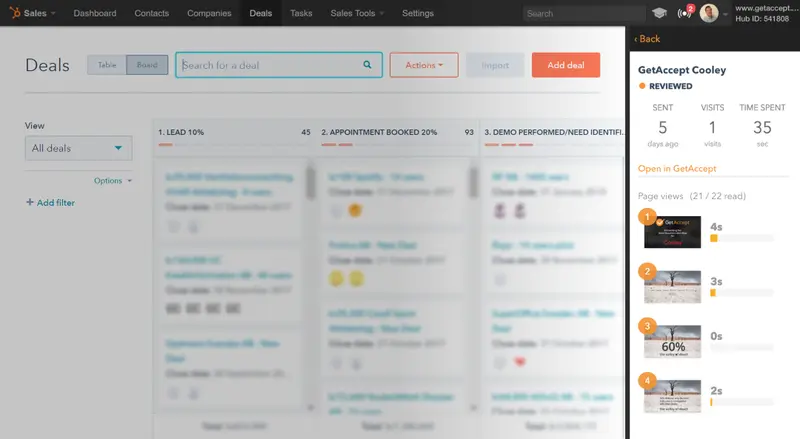Open the Contacts menu item
The width and height of the screenshot is (800, 439).
pyautogui.click(x=152, y=13)
